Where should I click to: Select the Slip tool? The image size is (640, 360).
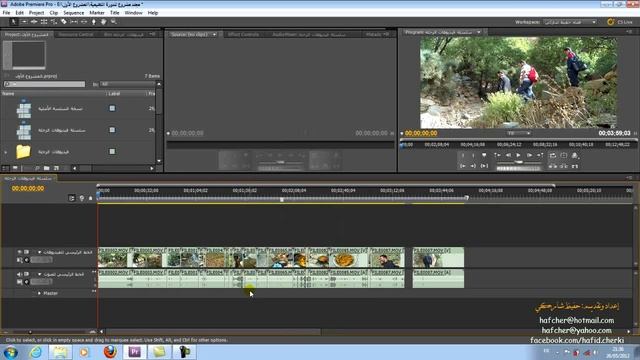click(74, 22)
